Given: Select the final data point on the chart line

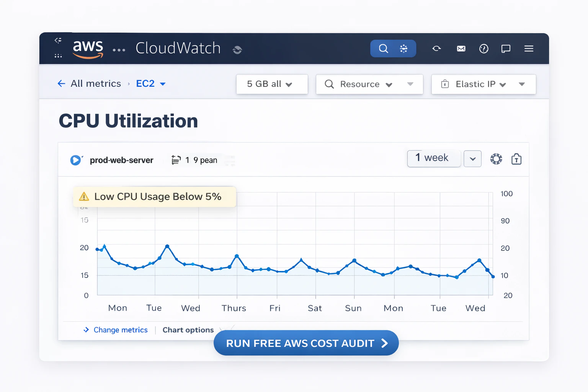Looking at the screenshot, I should [493, 276].
